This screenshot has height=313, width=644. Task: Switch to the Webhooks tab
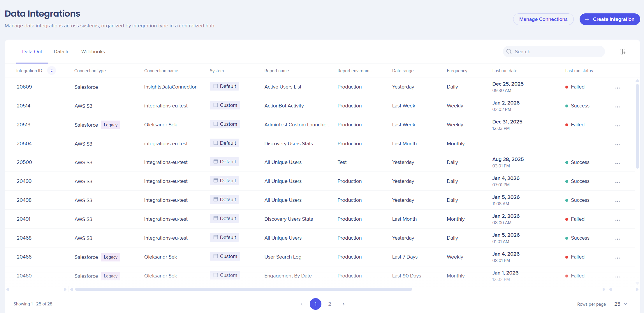point(93,52)
